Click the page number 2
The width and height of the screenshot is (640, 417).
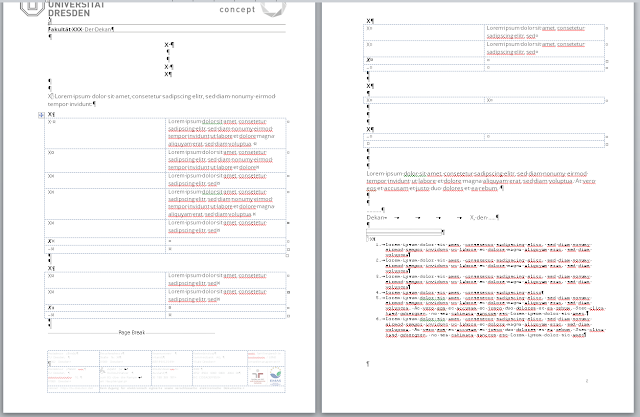coord(587,381)
